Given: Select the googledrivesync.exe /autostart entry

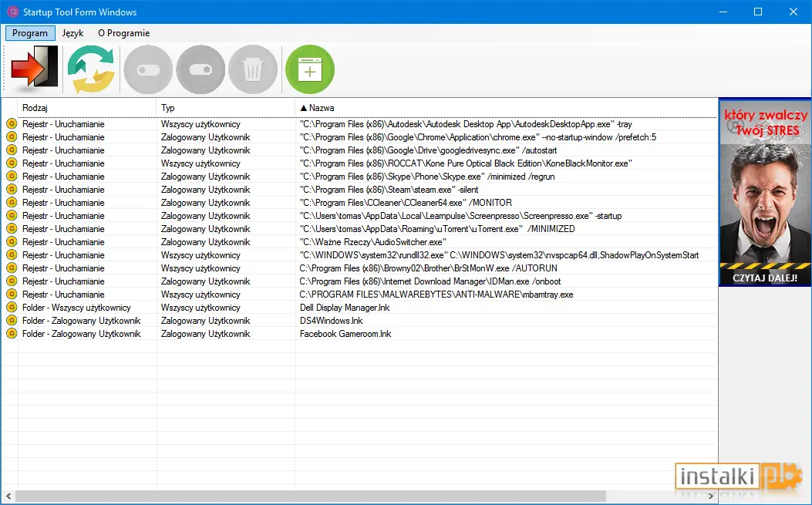Looking at the screenshot, I should pos(428,150).
